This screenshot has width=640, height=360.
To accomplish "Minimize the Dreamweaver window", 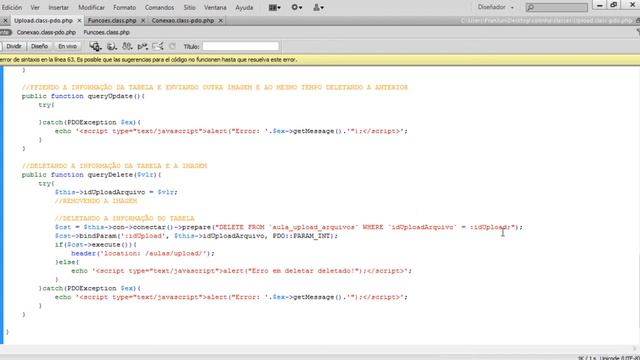I will pos(600,5).
